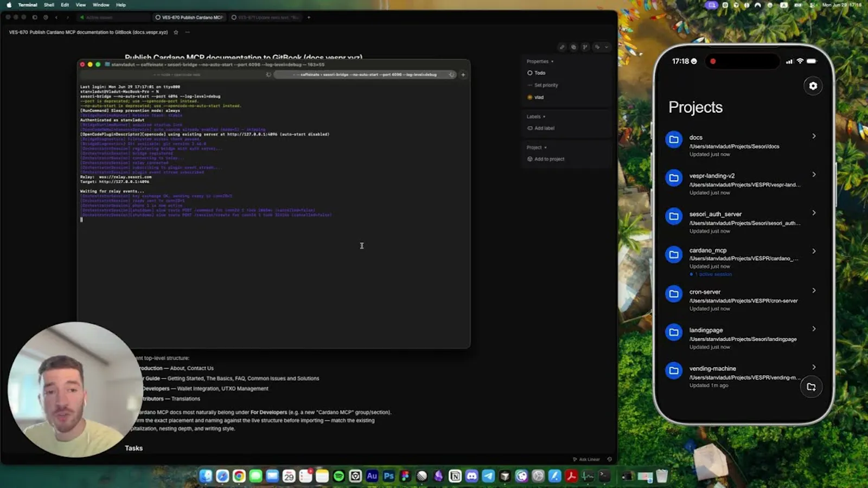Click the Relay: wss://relay.sesori.com line
Screen dimensions: 868x488
pyautogui.click(x=116, y=177)
